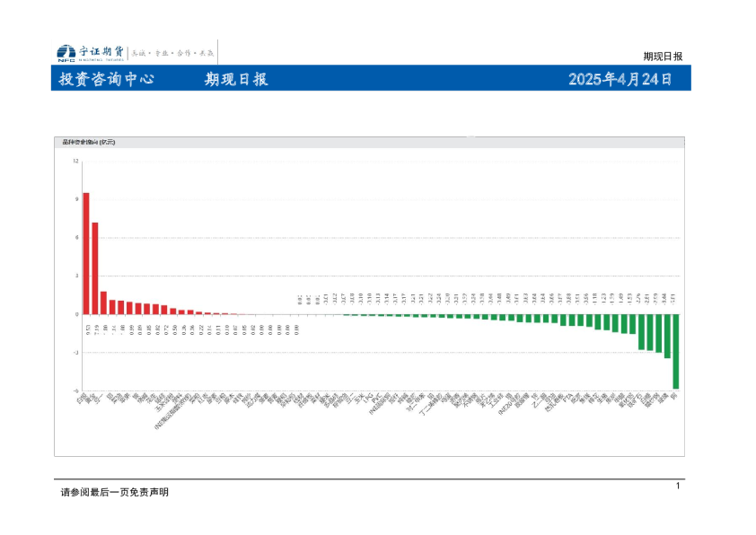Click the 2025年4月24日 date in header

point(620,79)
